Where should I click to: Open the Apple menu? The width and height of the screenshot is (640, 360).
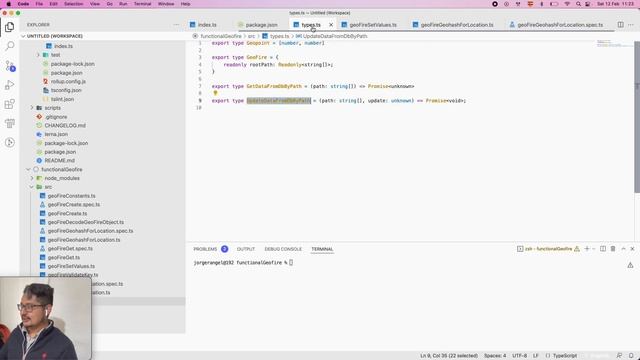pos(9,4)
